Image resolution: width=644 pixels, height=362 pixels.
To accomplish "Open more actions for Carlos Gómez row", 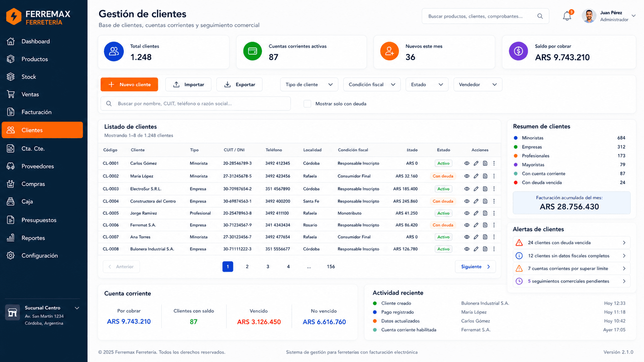I will (x=494, y=163).
